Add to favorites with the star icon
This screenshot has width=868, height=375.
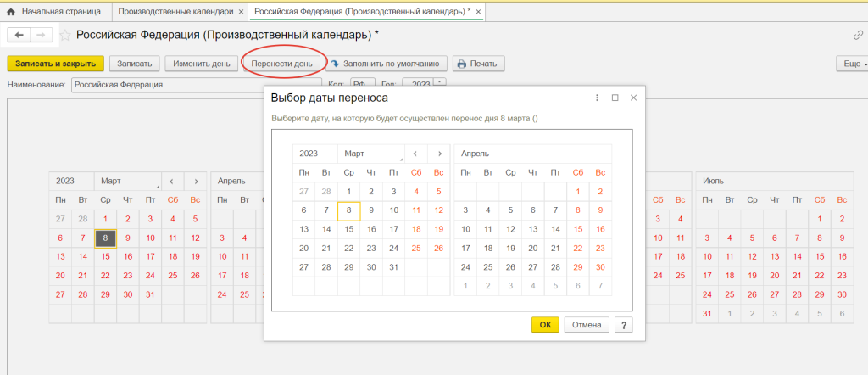[65, 36]
